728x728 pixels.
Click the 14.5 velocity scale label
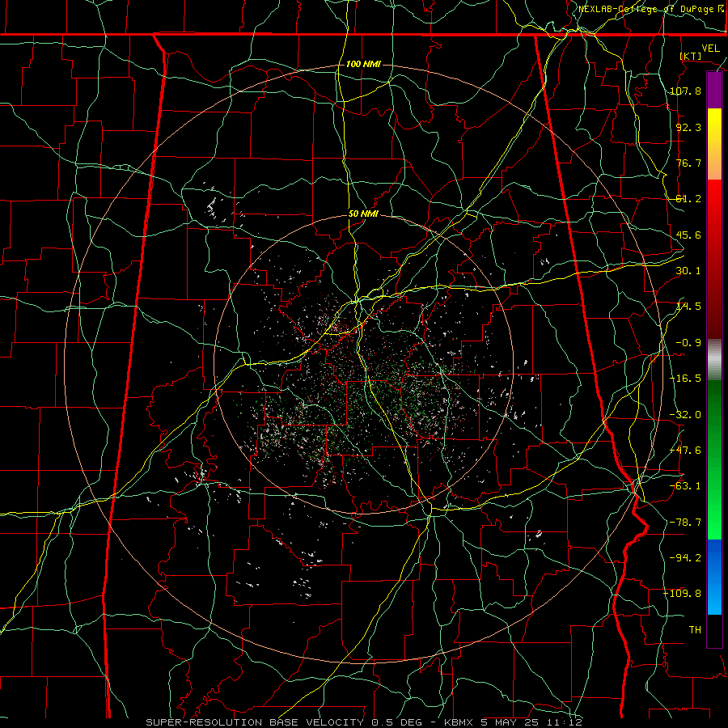688,307
